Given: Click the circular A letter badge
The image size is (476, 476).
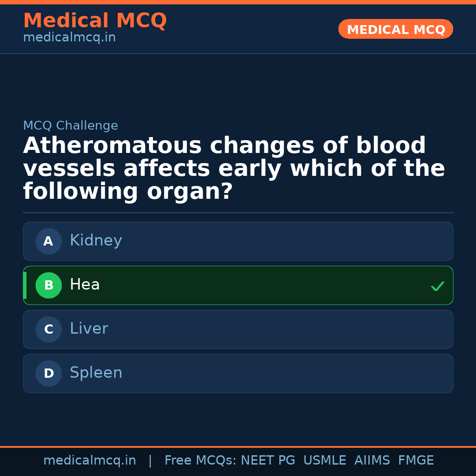Looking at the screenshot, I should pyautogui.click(x=48, y=241).
